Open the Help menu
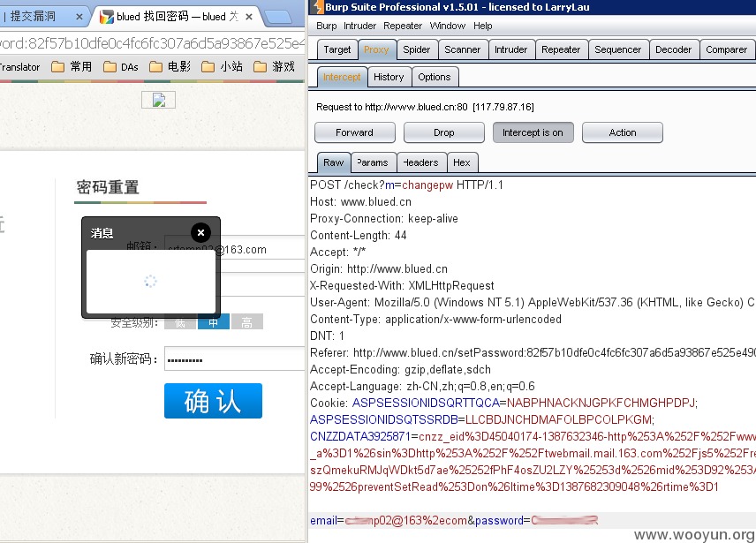 click(482, 26)
